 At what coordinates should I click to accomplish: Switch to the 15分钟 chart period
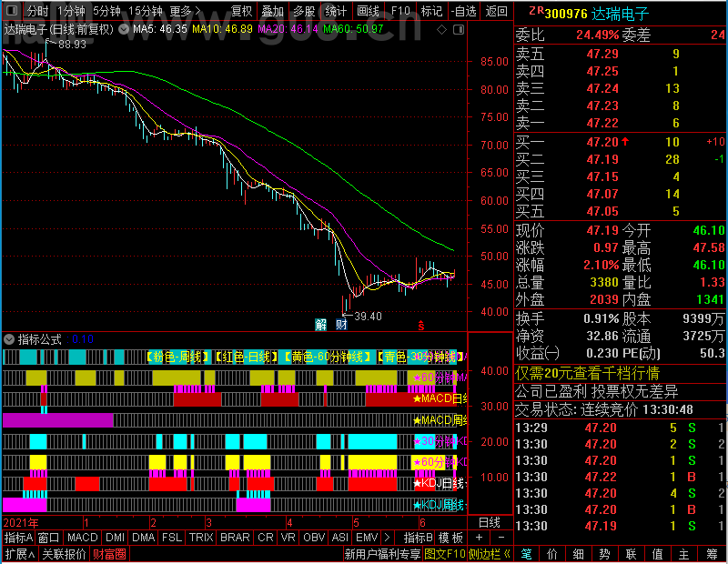(146, 11)
